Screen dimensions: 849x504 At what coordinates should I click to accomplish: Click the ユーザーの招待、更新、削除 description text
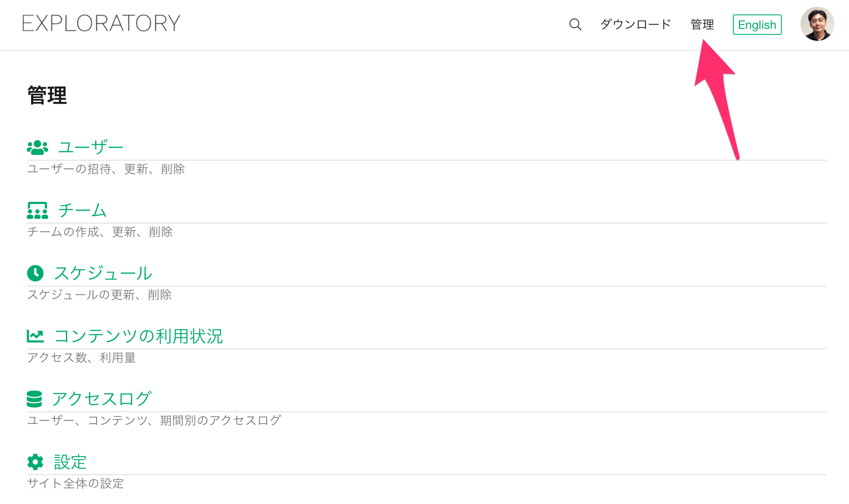coord(106,169)
